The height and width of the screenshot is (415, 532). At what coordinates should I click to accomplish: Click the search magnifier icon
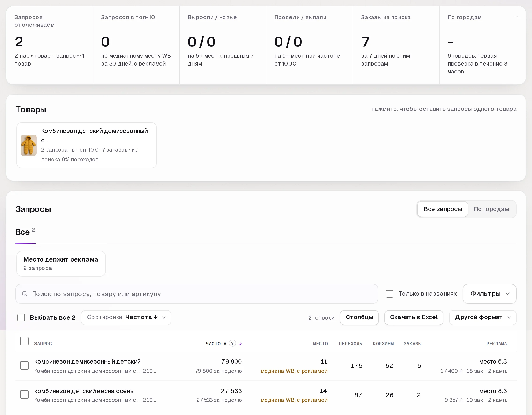pyautogui.click(x=25, y=294)
